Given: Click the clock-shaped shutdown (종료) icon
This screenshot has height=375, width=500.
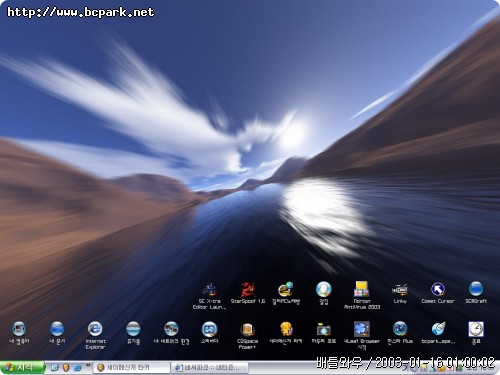Looking at the screenshot, I should [x=476, y=333].
